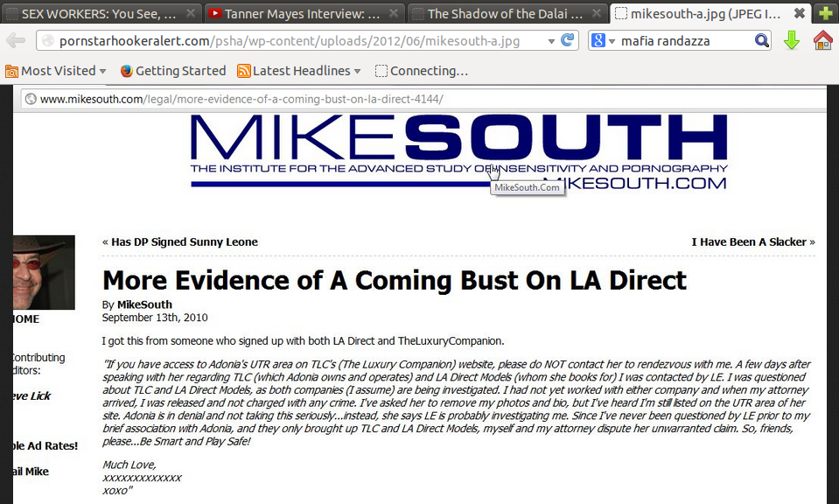Viewport: 839px width, 504px height.
Task: Click the MikeSouth author name link
Action: [x=144, y=304]
